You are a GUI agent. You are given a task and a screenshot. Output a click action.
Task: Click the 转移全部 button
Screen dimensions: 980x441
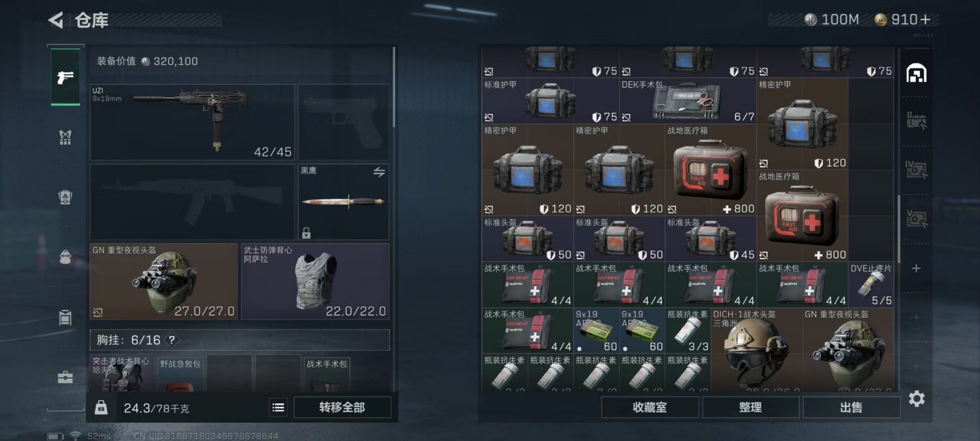[343, 407]
